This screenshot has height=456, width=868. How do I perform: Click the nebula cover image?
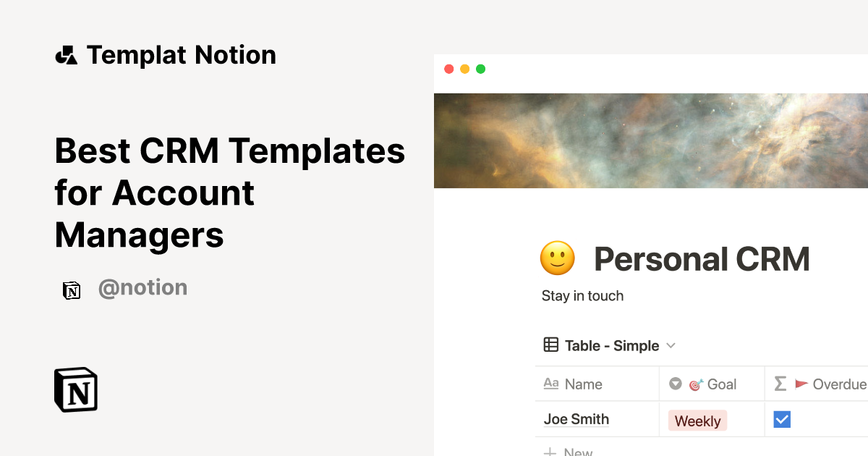coord(651,140)
